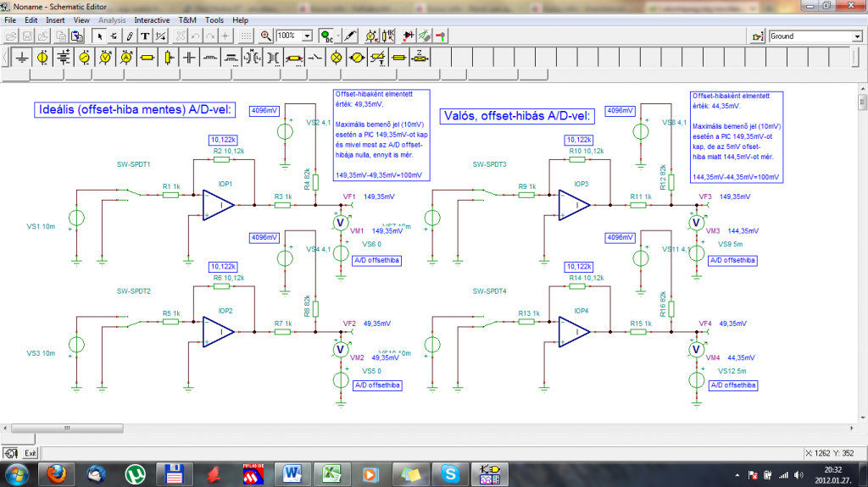Open Firefox from the taskbar
This screenshot has width=868, height=487.
click(x=56, y=474)
